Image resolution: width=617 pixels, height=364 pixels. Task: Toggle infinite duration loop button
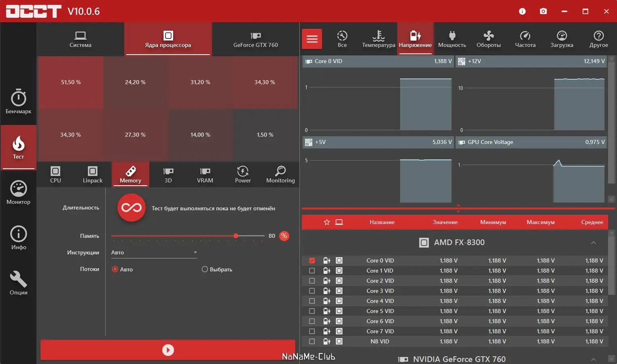tap(131, 208)
